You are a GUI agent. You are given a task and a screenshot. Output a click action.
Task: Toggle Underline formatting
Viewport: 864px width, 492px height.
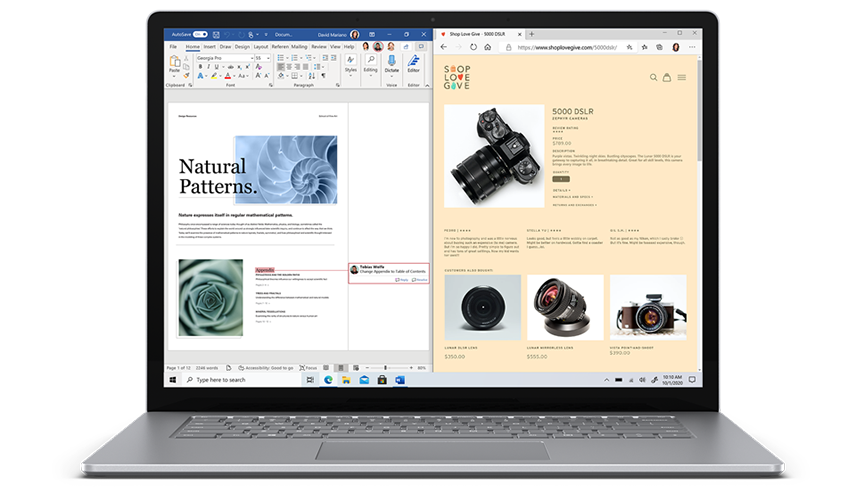pos(217,67)
